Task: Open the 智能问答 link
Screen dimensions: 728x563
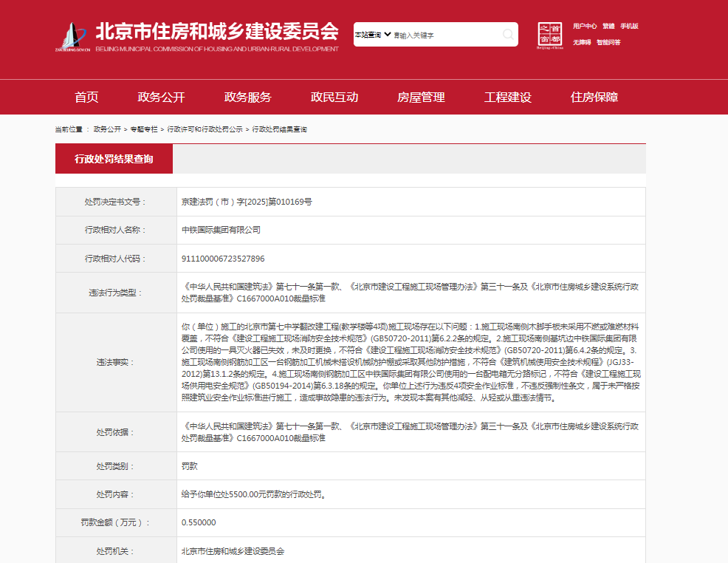Action: (608, 42)
